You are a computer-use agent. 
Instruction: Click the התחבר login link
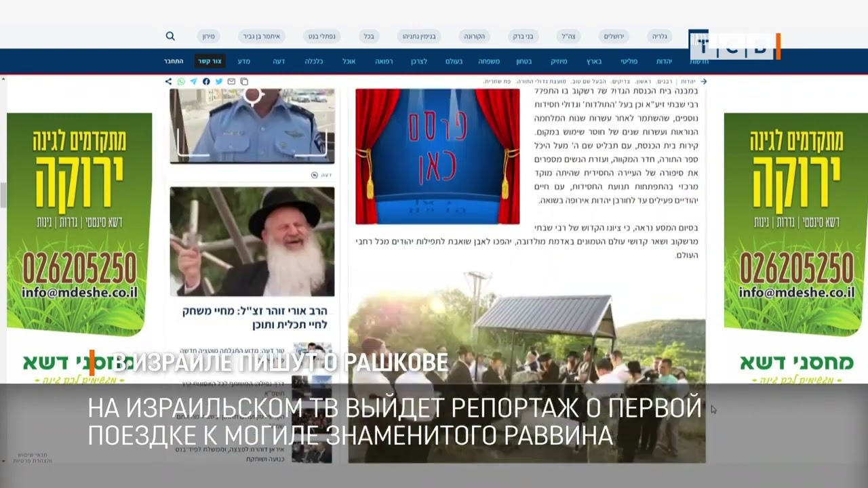tap(174, 61)
